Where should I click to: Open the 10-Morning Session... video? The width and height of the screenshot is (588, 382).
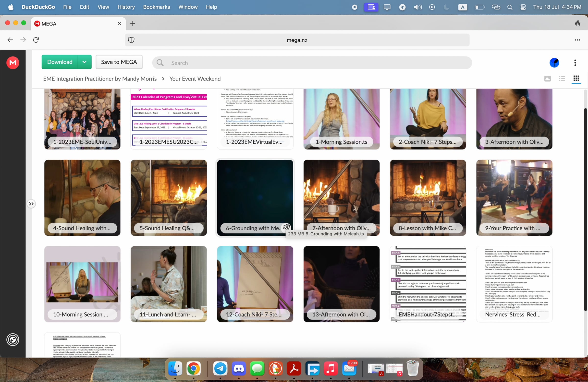pyautogui.click(x=82, y=284)
